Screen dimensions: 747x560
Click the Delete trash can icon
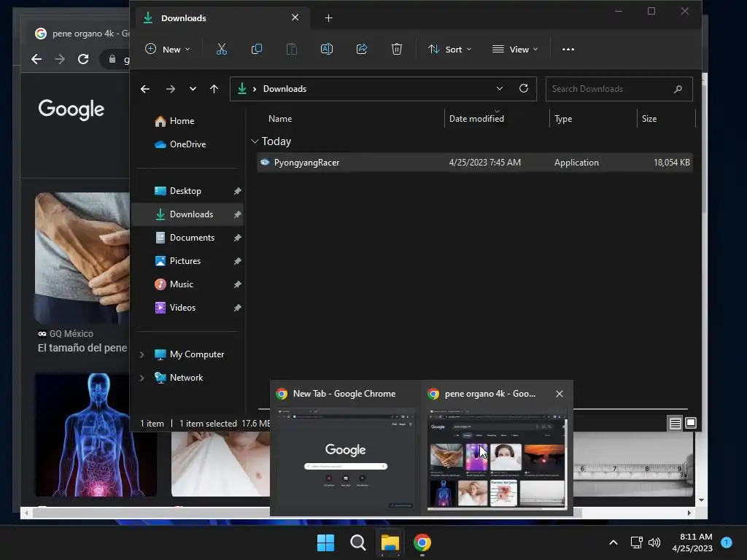pos(396,49)
